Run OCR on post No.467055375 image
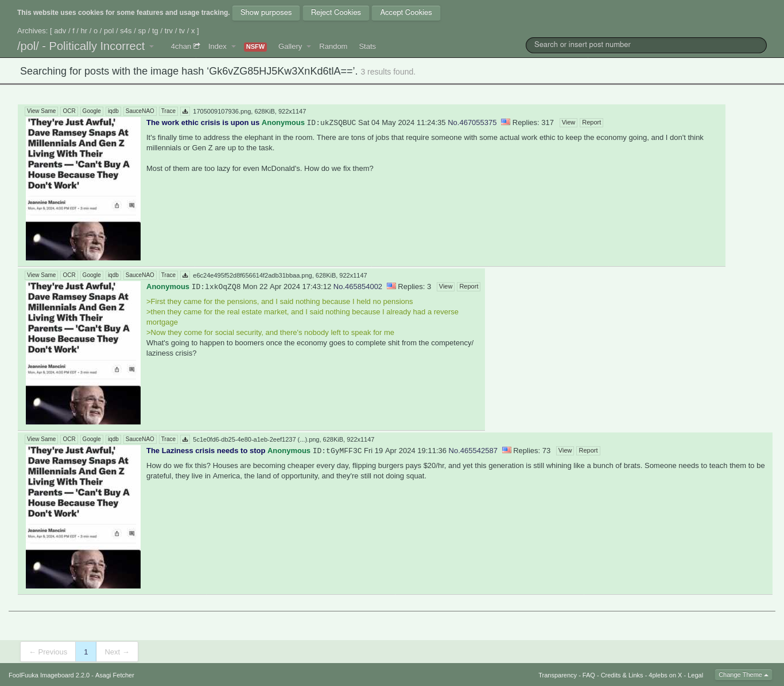Screen dimensions: 784x686 69,111
